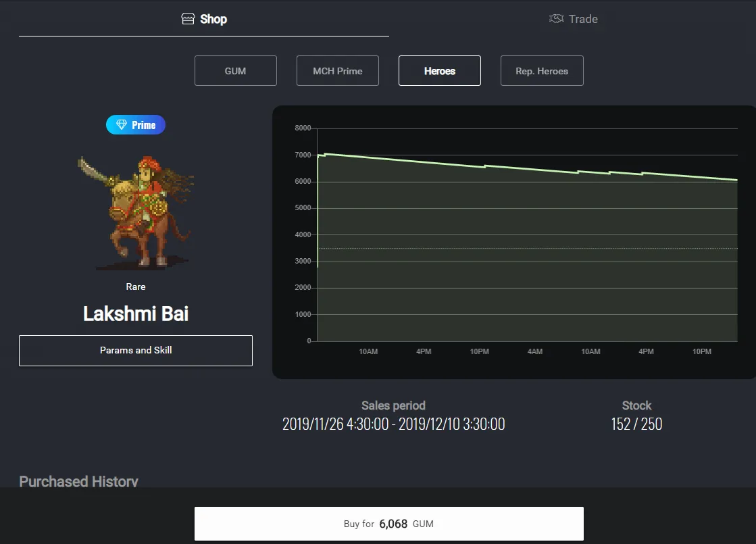Buy hero for 6,068 GUM
Screen dimensions: 756x544
pyautogui.click(x=389, y=524)
